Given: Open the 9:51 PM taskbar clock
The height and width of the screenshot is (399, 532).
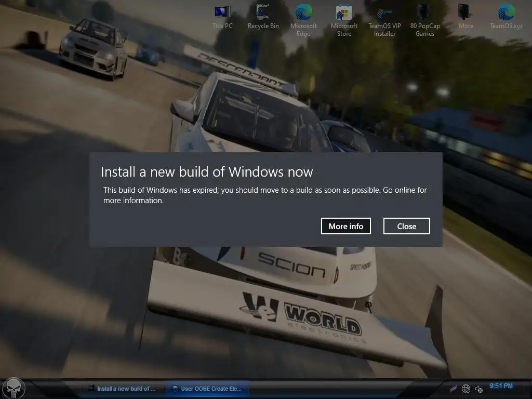Looking at the screenshot, I should [x=501, y=386].
